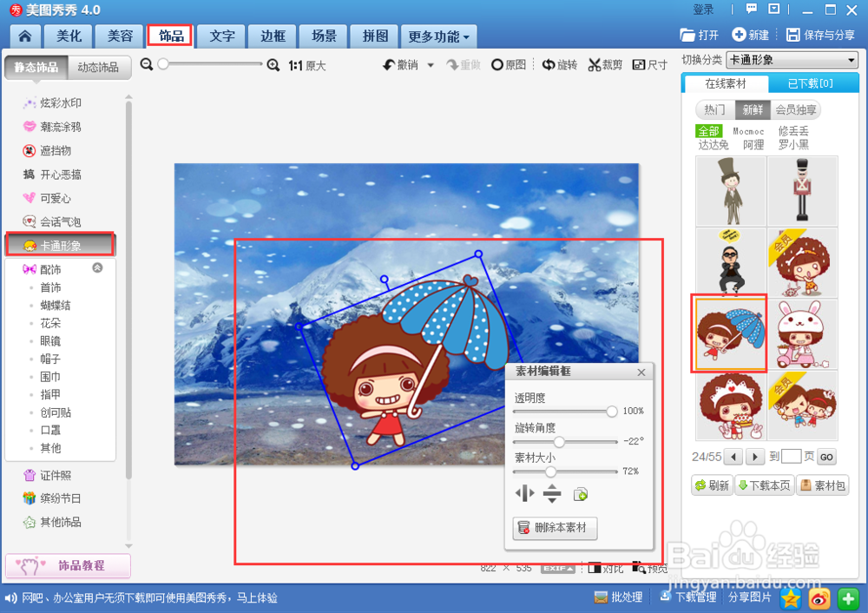Click the 保存与分享 disk icon

coord(792,35)
